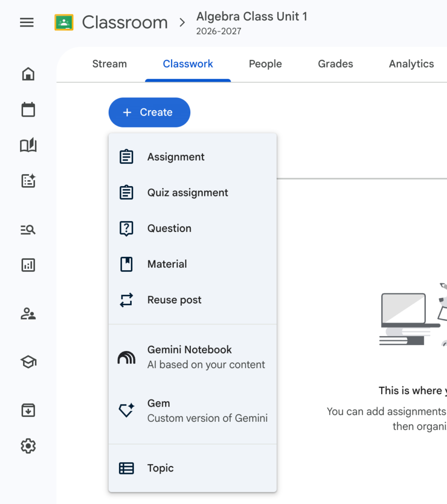This screenshot has width=447, height=504.
Task: Choose Assignment from Create menu
Action: coord(193,157)
